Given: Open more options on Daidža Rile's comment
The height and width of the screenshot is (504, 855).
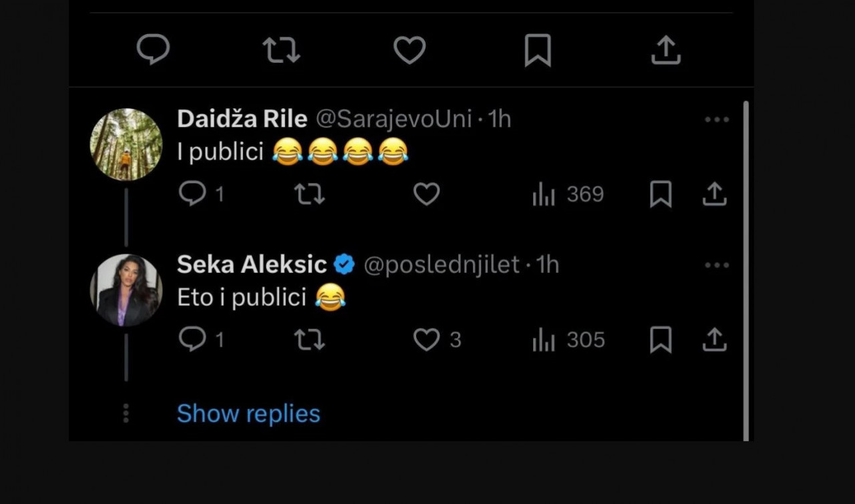Looking at the screenshot, I should [x=717, y=120].
